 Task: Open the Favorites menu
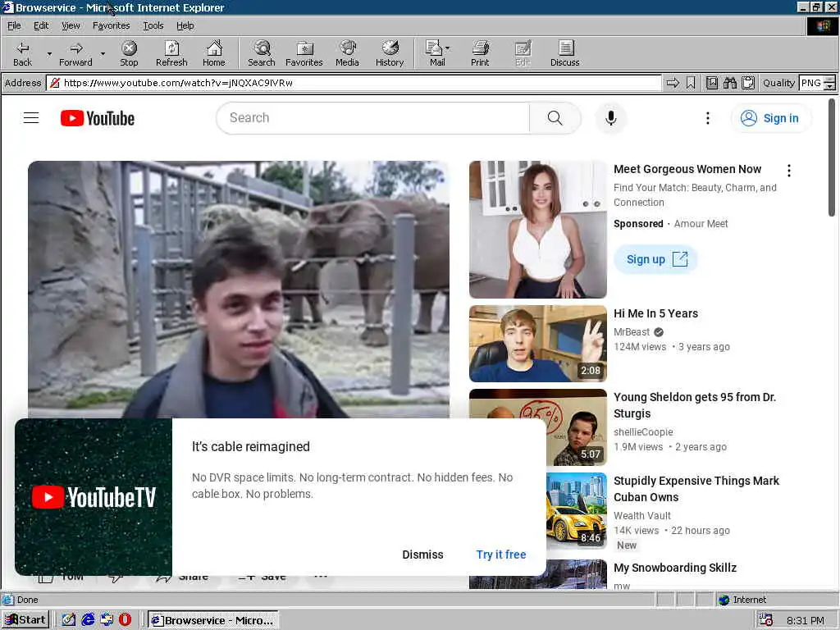(x=111, y=25)
